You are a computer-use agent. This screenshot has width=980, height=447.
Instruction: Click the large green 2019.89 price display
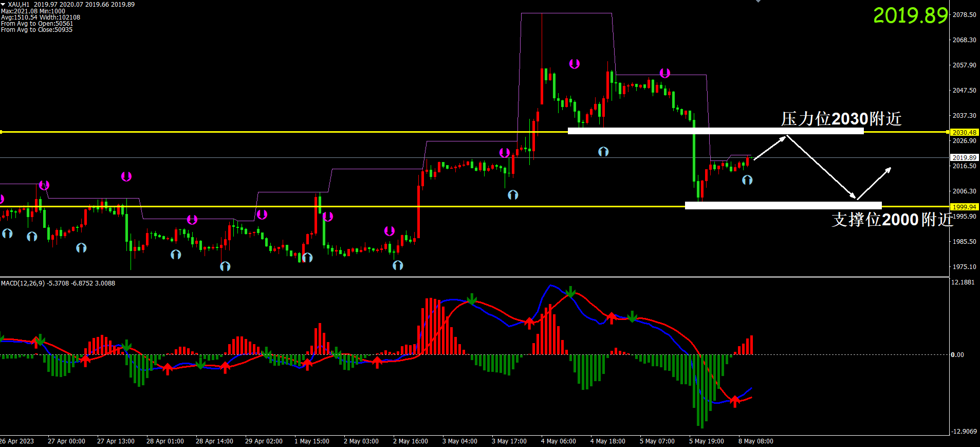[x=910, y=15]
